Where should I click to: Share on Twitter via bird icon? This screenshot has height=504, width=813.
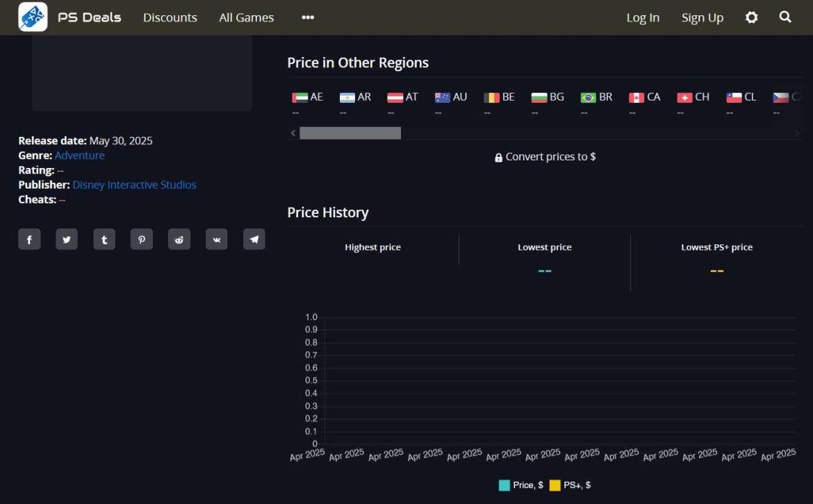(67, 240)
